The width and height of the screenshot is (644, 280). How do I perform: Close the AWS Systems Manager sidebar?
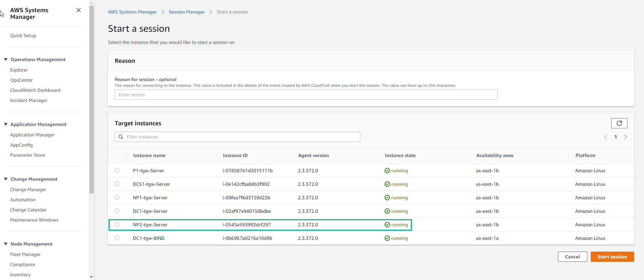point(79,10)
